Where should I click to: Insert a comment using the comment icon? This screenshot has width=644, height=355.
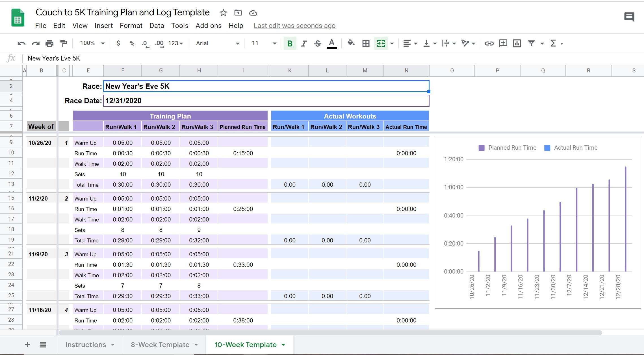coord(503,43)
